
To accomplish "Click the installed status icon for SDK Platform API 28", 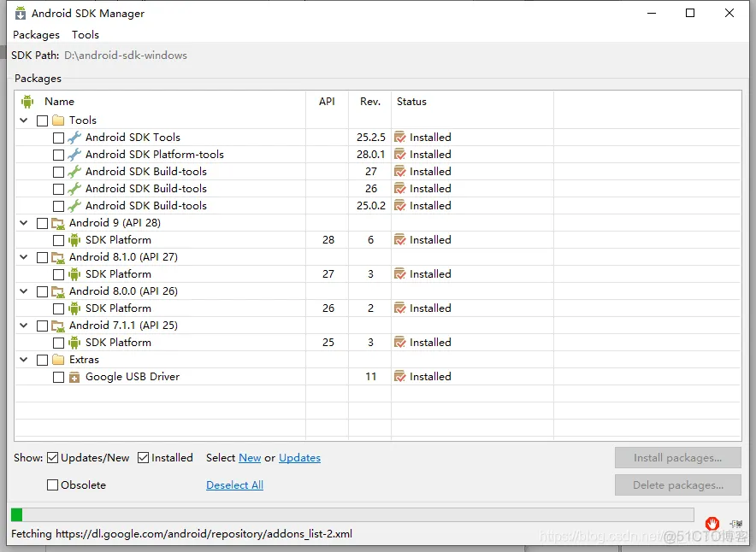I will (399, 240).
